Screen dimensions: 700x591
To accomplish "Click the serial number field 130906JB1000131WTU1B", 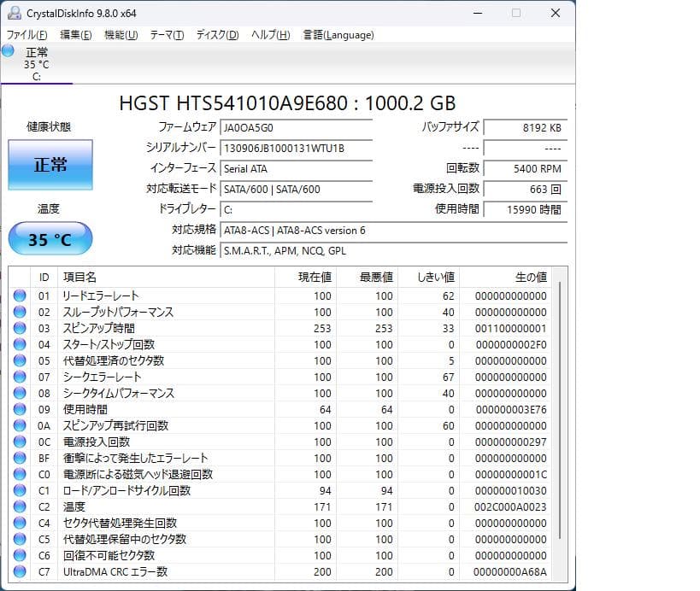I will point(296,149).
